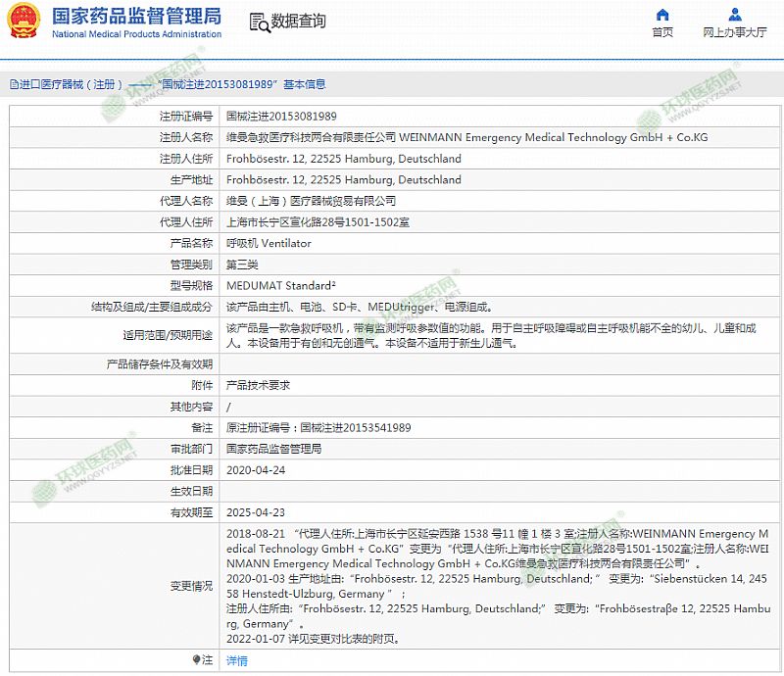Click the 首页 home icon

[662, 15]
